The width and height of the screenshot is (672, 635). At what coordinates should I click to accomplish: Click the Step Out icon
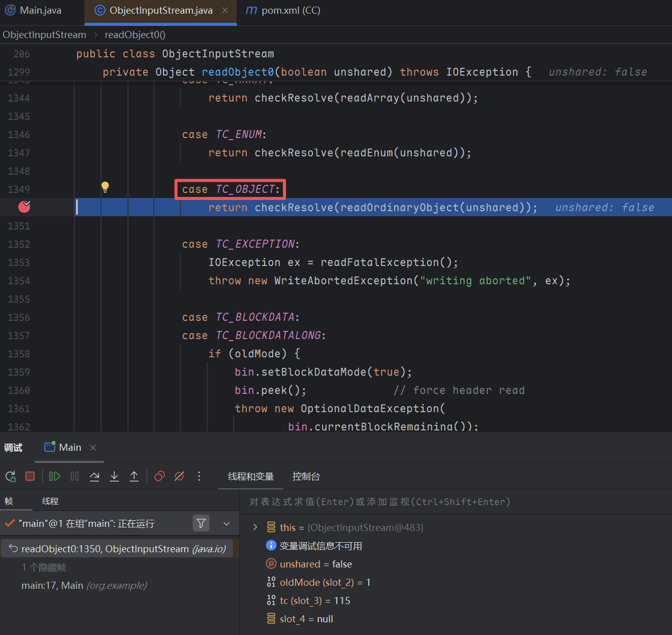coord(134,476)
